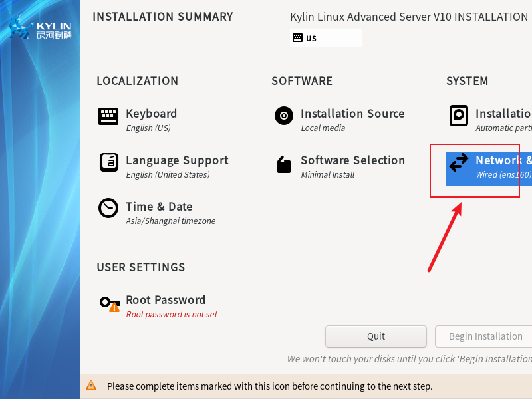
Task: Click Installation Source Local media label
Action: pyautogui.click(x=323, y=128)
